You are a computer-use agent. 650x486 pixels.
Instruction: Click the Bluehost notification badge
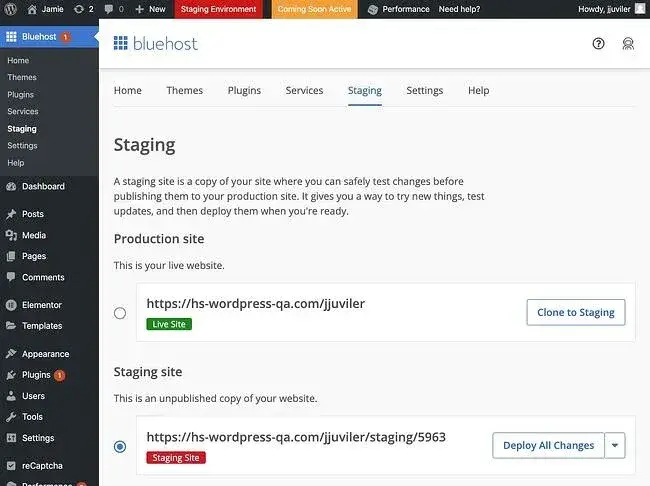tap(65, 37)
